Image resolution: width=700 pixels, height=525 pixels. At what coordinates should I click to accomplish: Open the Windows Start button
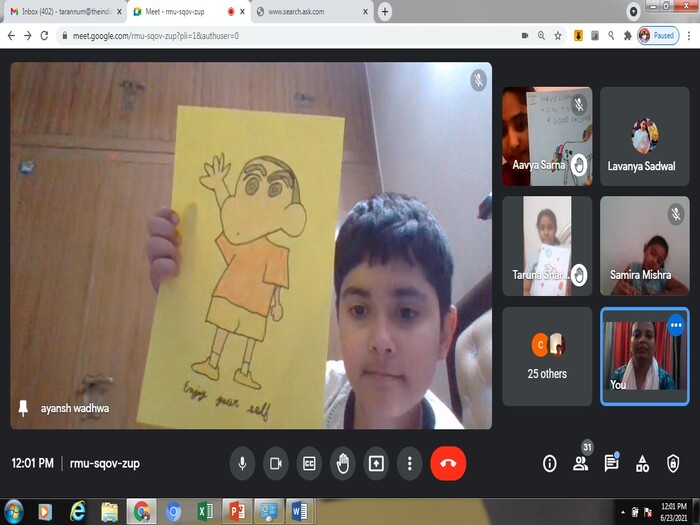click(x=13, y=512)
